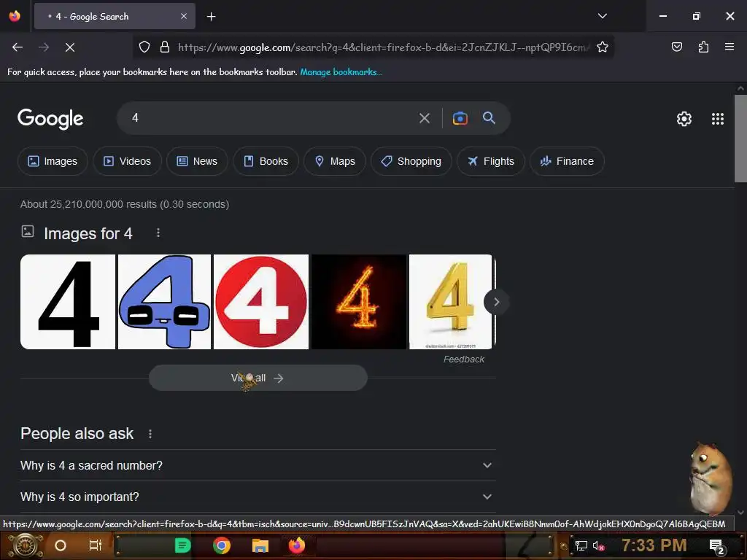747x560 pixels.
Task: List all tabs dropdown arrow
Action: (x=602, y=16)
